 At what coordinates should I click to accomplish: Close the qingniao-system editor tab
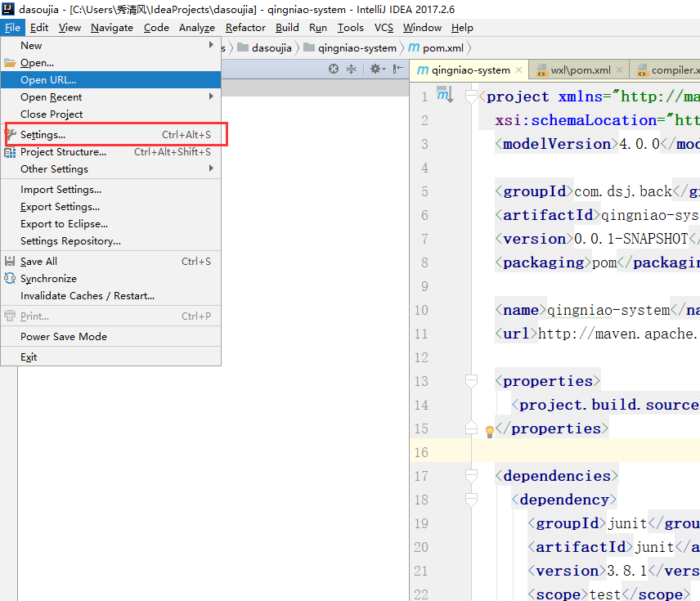(518, 70)
